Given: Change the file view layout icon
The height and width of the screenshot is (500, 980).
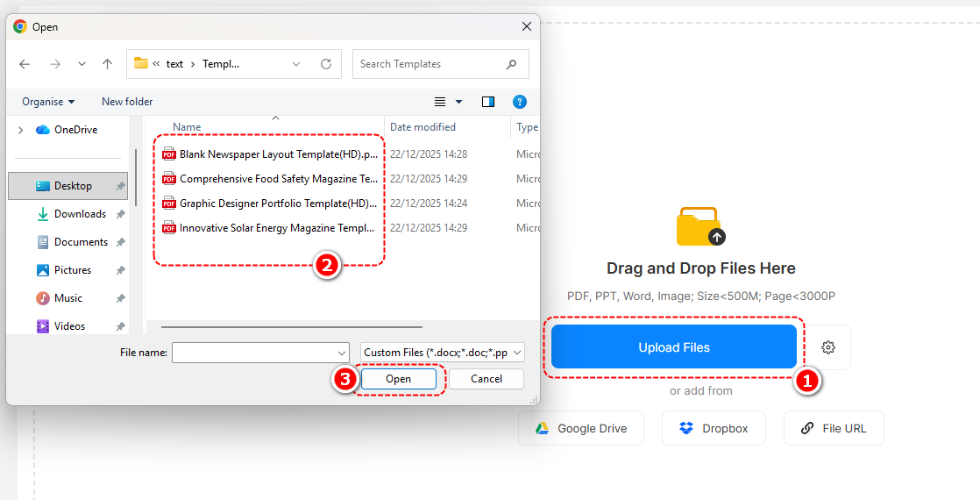Looking at the screenshot, I should (440, 102).
